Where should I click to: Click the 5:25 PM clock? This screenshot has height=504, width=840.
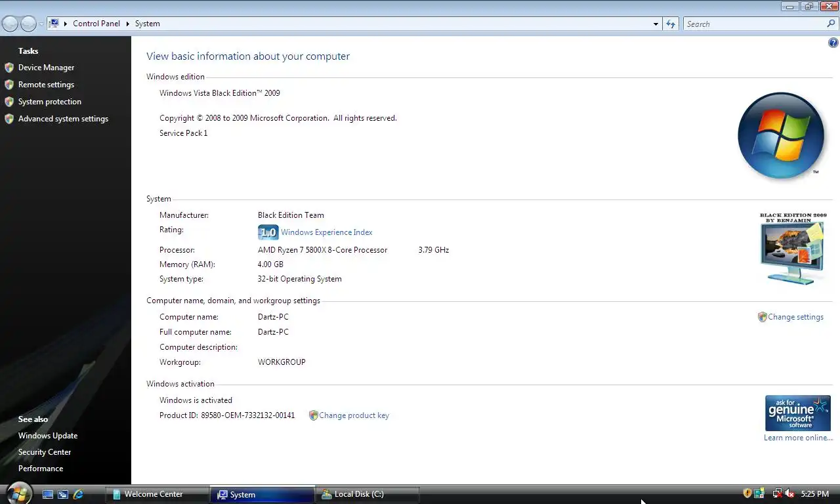[815, 494]
